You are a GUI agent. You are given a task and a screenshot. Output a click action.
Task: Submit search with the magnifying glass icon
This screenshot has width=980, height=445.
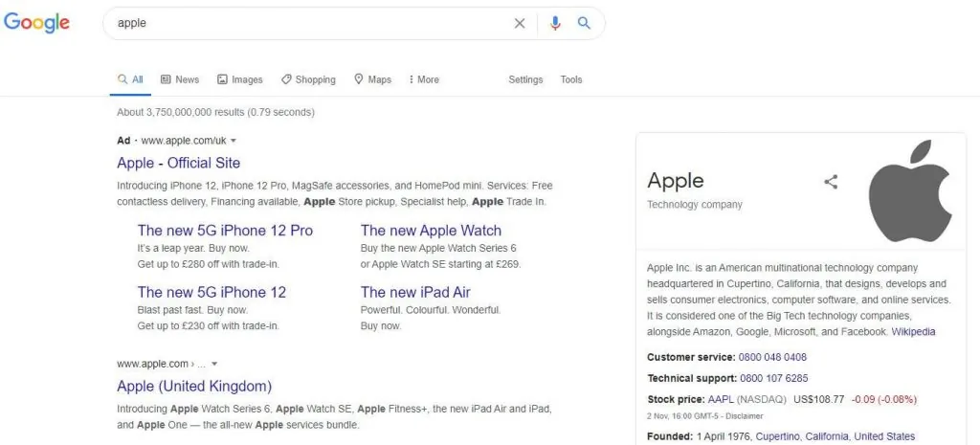click(584, 23)
